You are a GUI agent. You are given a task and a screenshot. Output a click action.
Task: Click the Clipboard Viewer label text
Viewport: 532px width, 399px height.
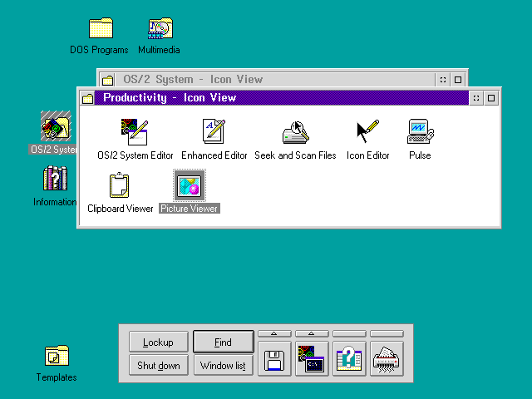[120, 209]
